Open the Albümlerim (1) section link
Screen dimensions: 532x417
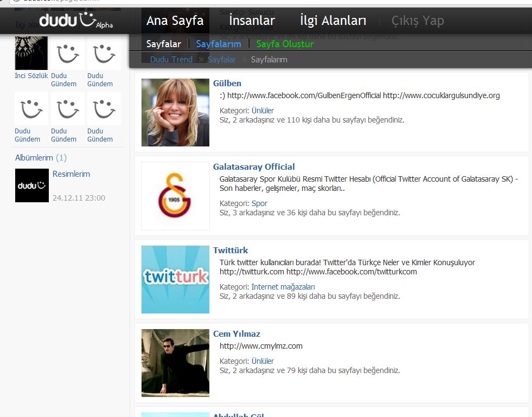pos(41,158)
